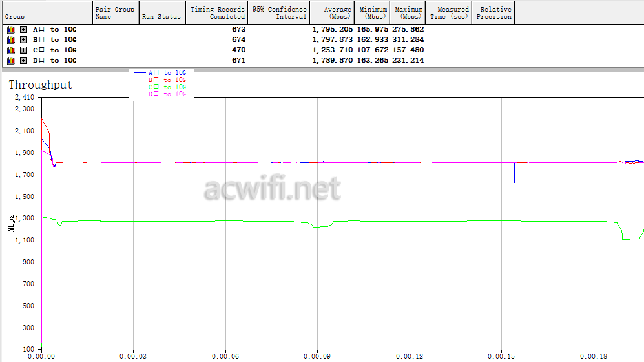
Task: Click maximum value 275.862
Action: [x=408, y=30]
